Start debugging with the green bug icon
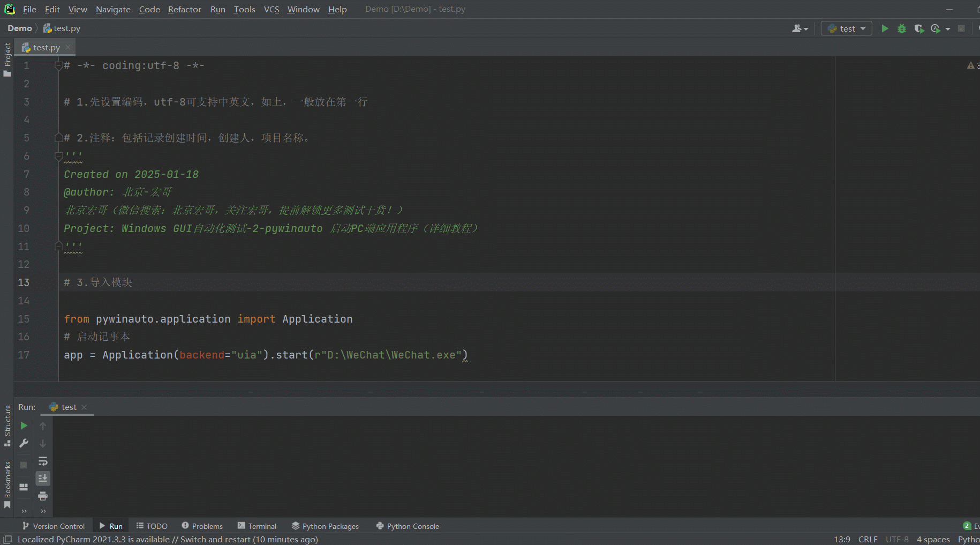This screenshot has height=545, width=980. pos(902,29)
